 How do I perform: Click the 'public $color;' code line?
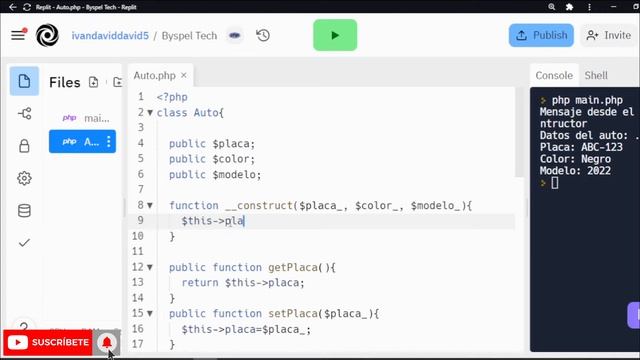click(x=212, y=159)
